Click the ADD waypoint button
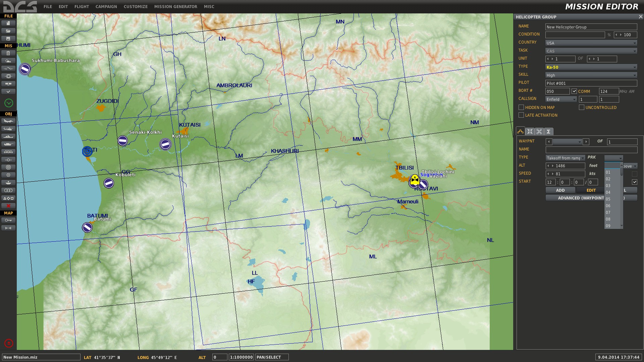644x362 pixels. pyautogui.click(x=560, y=190)
